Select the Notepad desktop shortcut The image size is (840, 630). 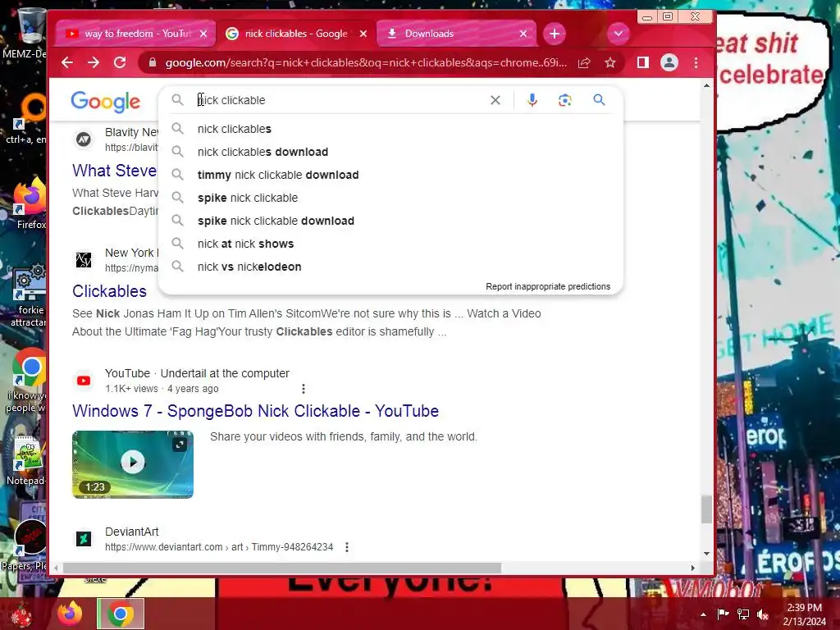coord(25,460)
